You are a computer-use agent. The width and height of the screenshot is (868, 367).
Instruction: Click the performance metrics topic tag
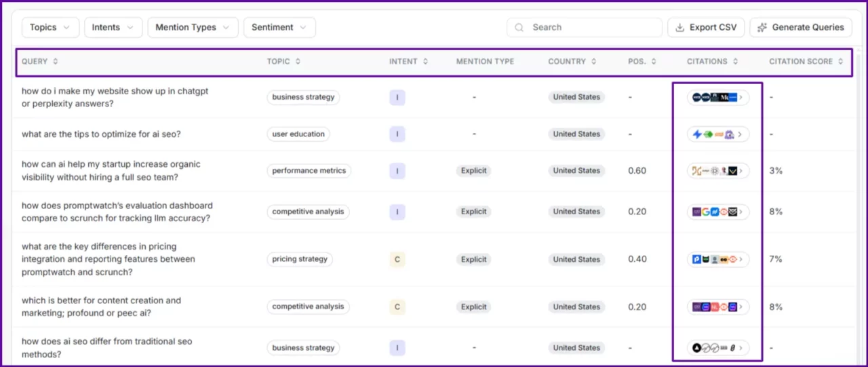[309, 171]
